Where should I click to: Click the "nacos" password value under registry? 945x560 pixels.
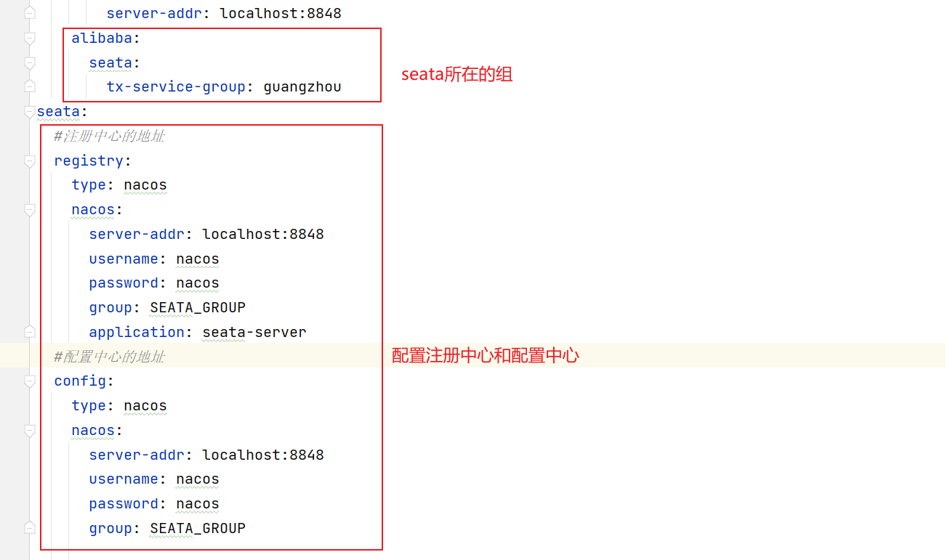(198, 283)
